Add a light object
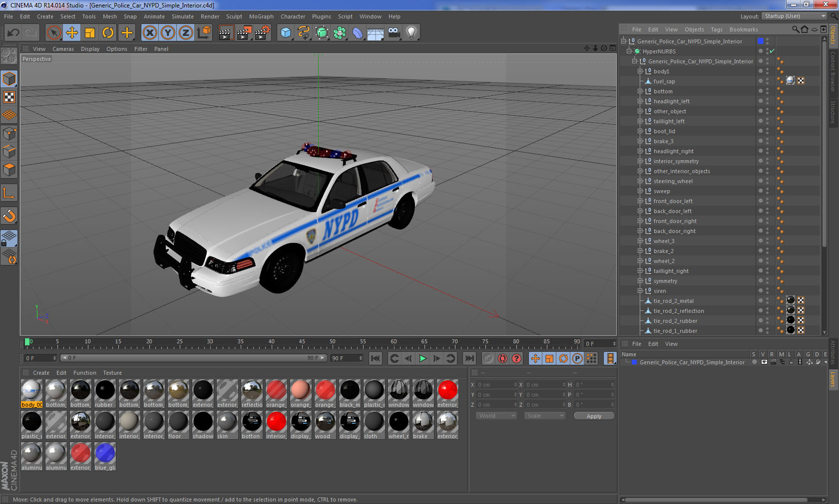 click(x=412, y=33)
